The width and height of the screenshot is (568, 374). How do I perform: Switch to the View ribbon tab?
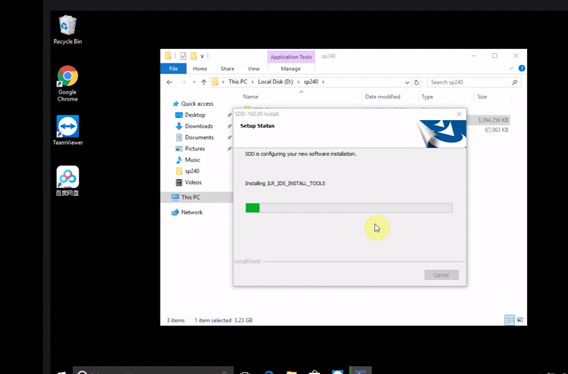pyautogui.click(x=253, y=68)
